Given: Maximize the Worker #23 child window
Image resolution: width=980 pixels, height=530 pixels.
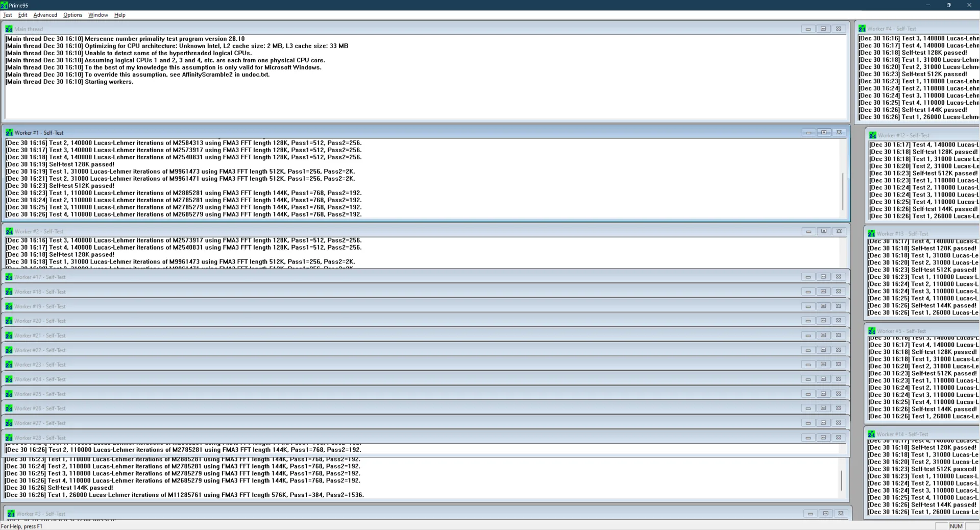Looking at the screenshot, I should pos(823,365).
